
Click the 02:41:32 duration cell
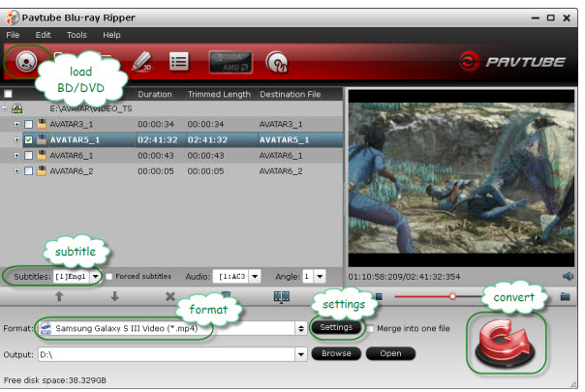coord(158,140)
